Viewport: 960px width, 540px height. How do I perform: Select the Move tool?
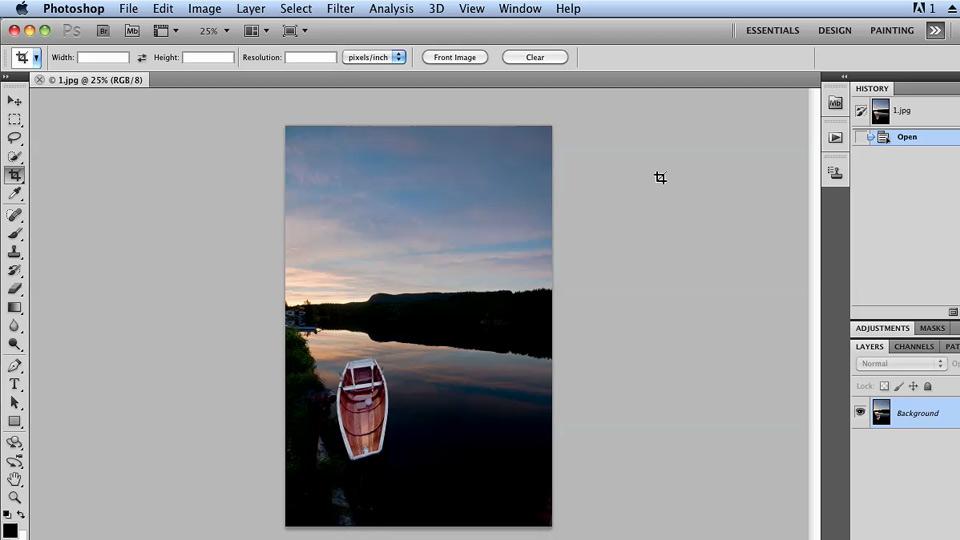click(14, 101)
